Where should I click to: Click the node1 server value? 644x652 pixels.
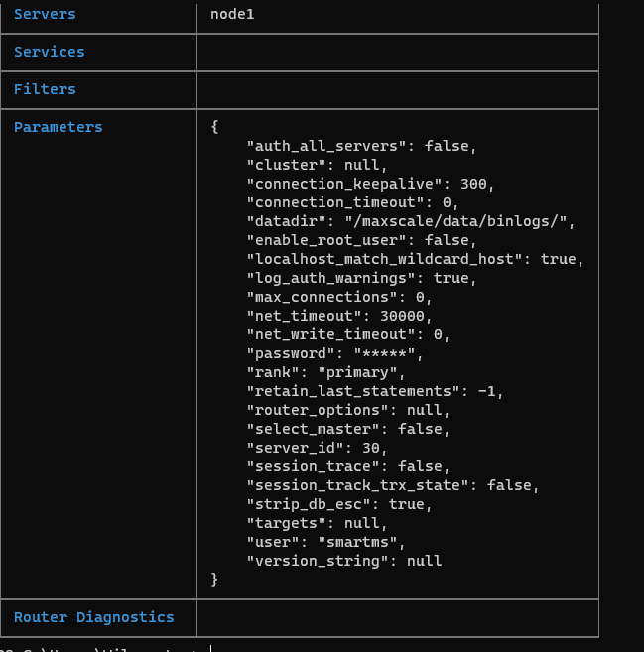tap(233, 15)
